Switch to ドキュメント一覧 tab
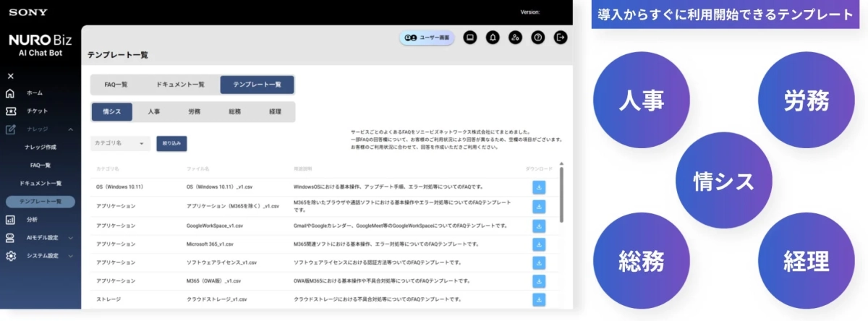Viewport: 868px width, 321px height. click(x=180, y=85)
